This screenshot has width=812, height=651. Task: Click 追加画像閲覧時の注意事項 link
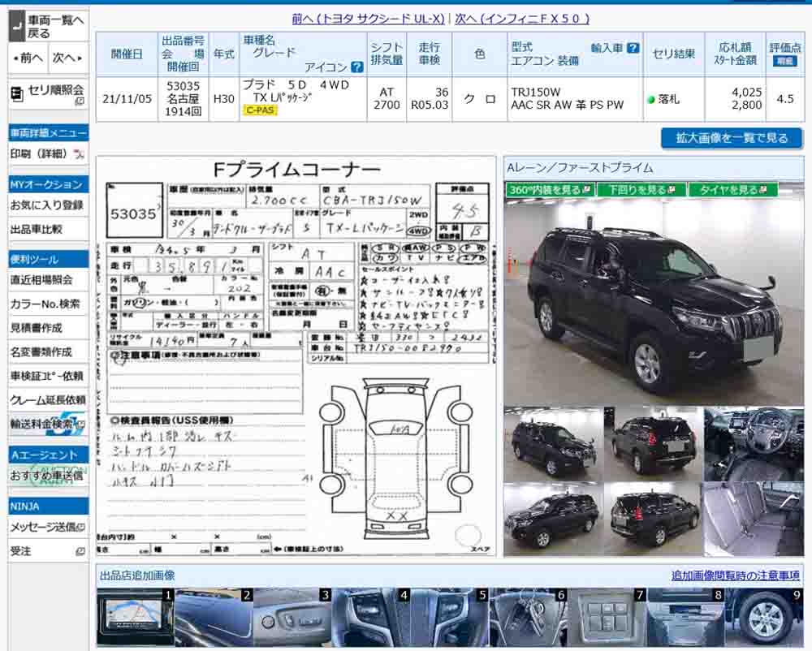coord(736,576)
